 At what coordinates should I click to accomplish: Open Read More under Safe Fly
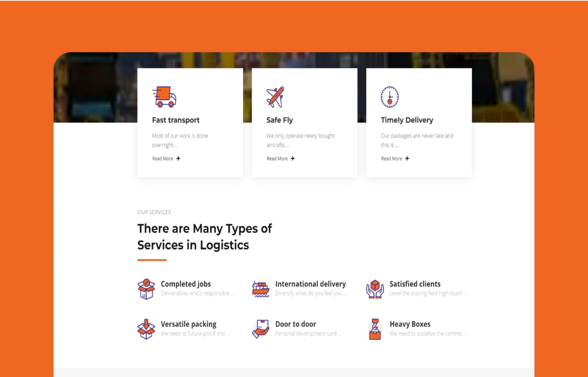[277, 159]
